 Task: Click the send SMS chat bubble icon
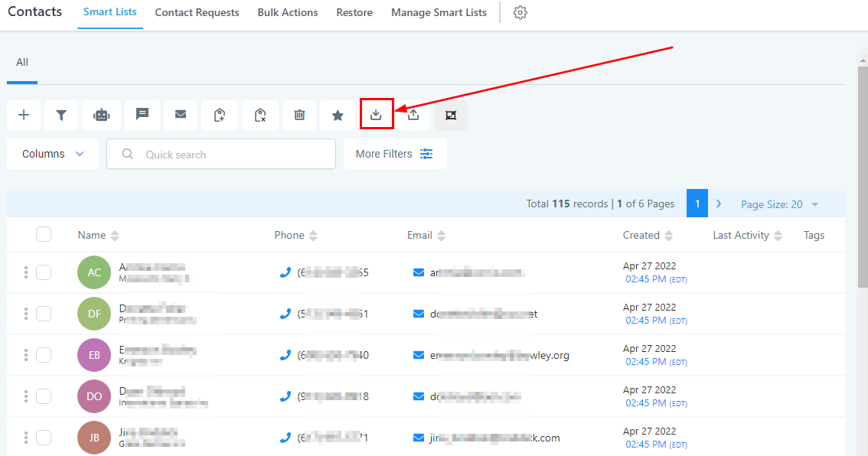(142, 115)
